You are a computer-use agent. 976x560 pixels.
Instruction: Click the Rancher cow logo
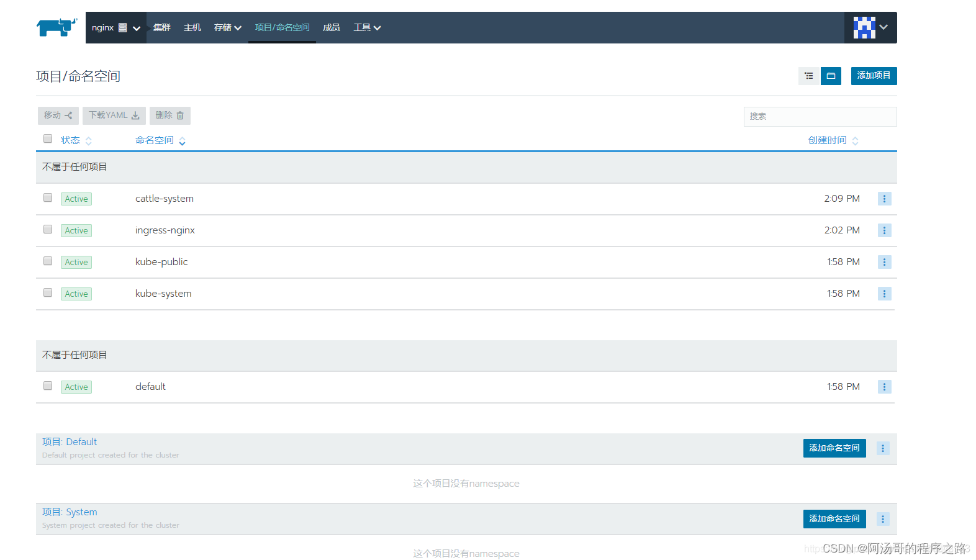(x=56, y=27)
